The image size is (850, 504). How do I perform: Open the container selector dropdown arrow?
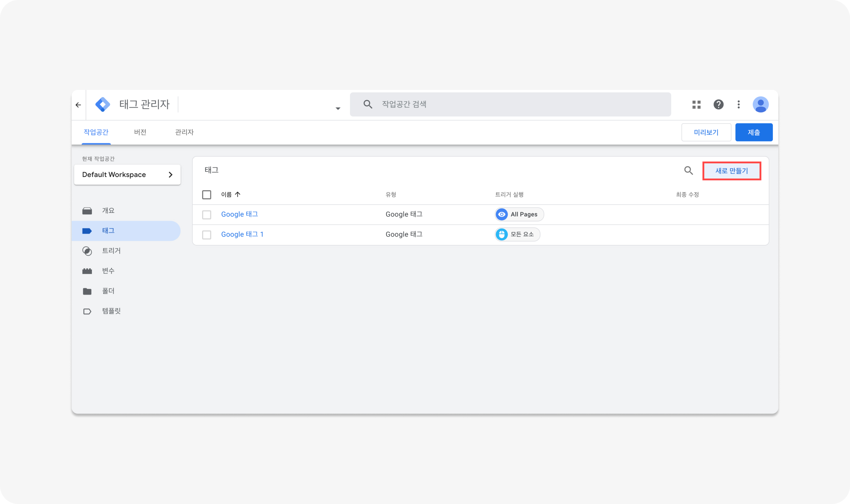click(338, 109)
